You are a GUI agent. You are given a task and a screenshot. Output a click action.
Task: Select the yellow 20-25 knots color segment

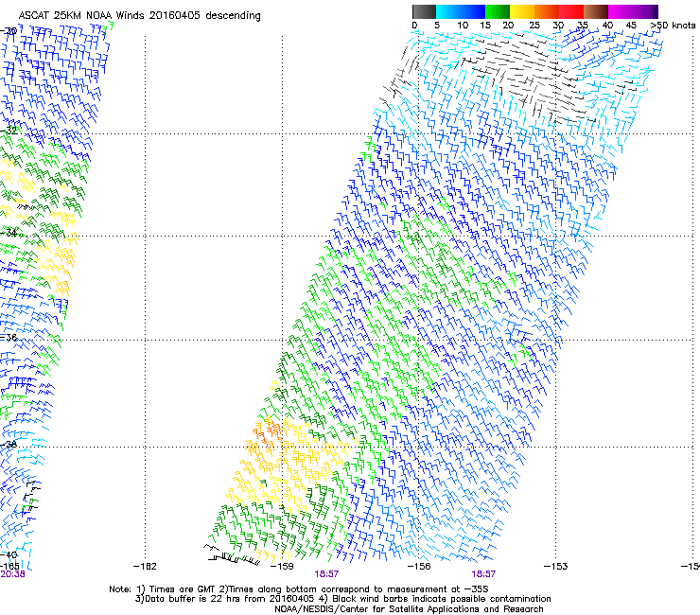522,11
